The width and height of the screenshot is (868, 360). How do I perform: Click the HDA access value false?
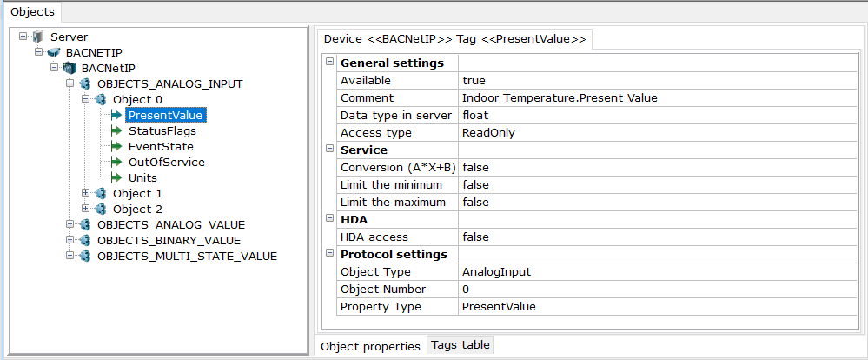(659, 237)
